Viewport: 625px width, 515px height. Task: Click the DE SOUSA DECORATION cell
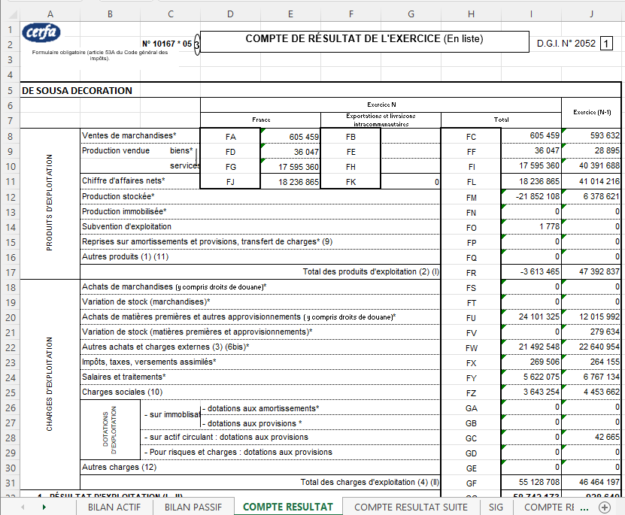[76, 90]
